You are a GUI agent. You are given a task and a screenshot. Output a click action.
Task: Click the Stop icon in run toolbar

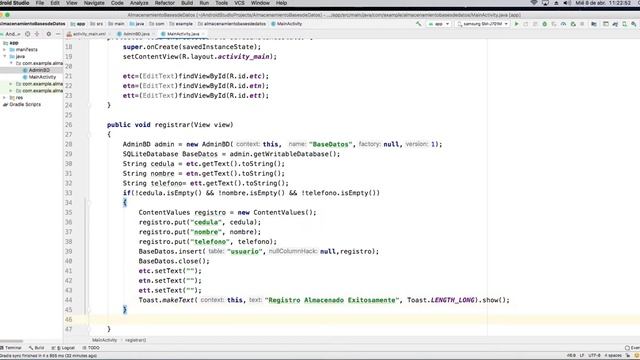coord(582,24)
